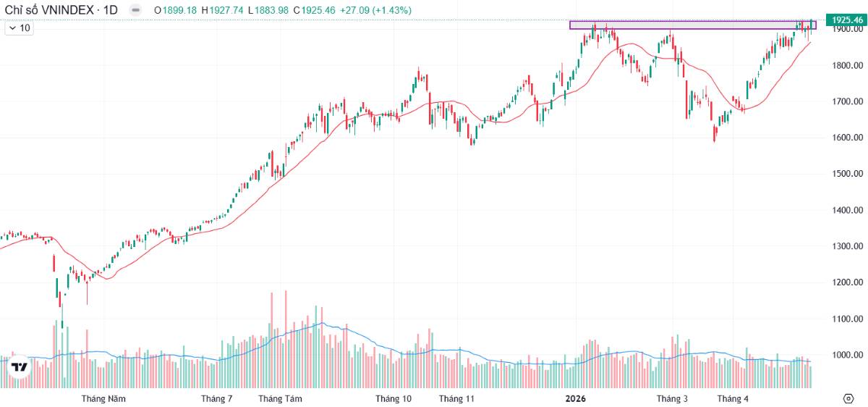868x407 pixels.
Task: Select the purple resistance zone rectangle
Action: (692, 25)
